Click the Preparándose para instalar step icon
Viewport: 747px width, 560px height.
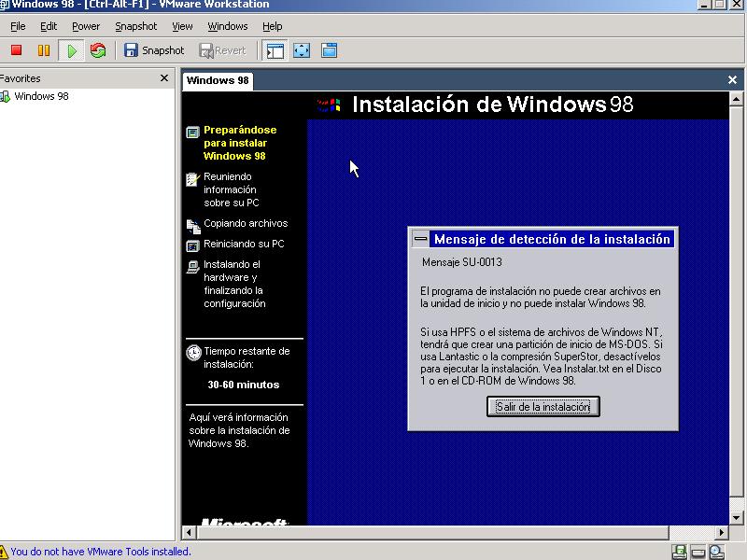coord(192,133)
